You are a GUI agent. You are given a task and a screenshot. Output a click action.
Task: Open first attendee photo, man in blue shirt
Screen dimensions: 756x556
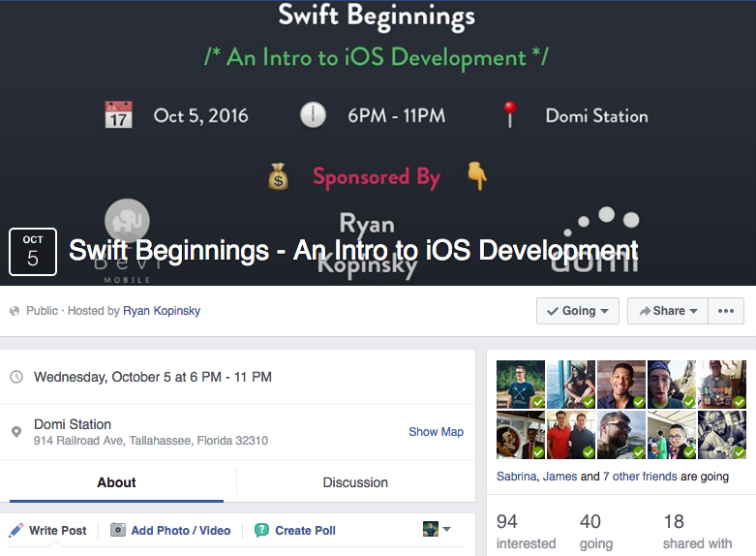pyautogui.click(x=521, y=385)
